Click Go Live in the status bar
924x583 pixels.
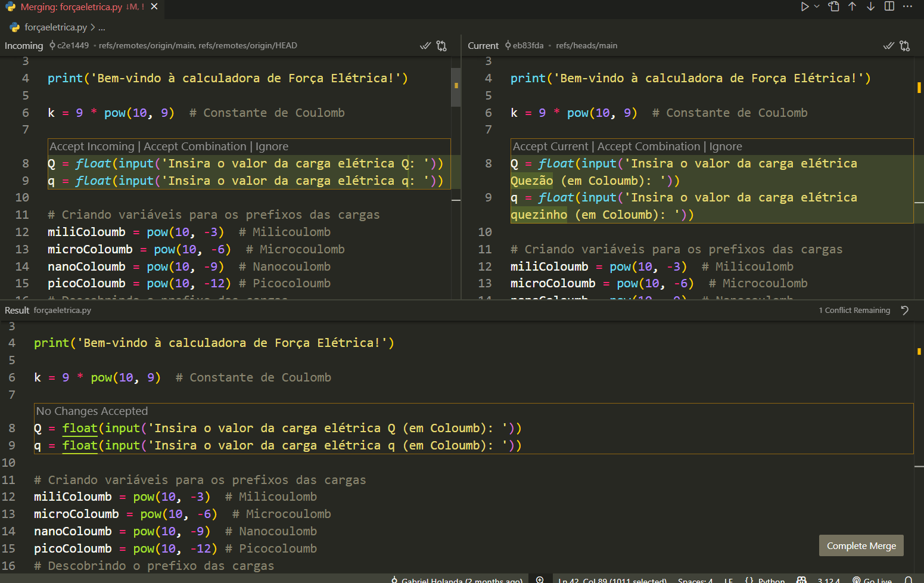coord(872,580)
